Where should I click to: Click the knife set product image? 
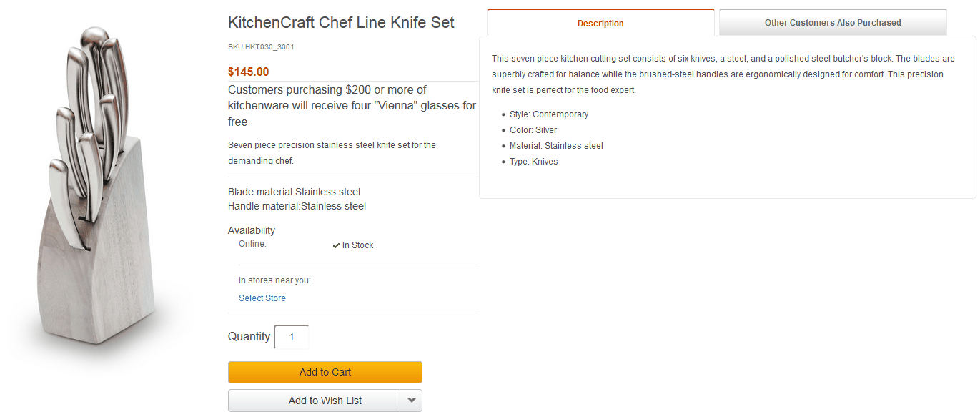tap(100, 200)
